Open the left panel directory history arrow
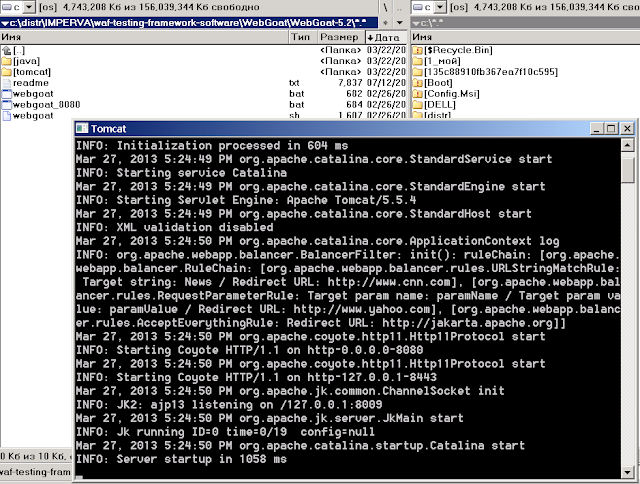This screenshot has width=640, height=484. 400,23
